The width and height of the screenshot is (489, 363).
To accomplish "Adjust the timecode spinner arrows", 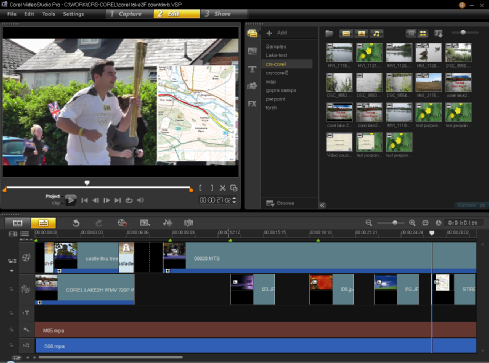I will (x=234, y=200).
